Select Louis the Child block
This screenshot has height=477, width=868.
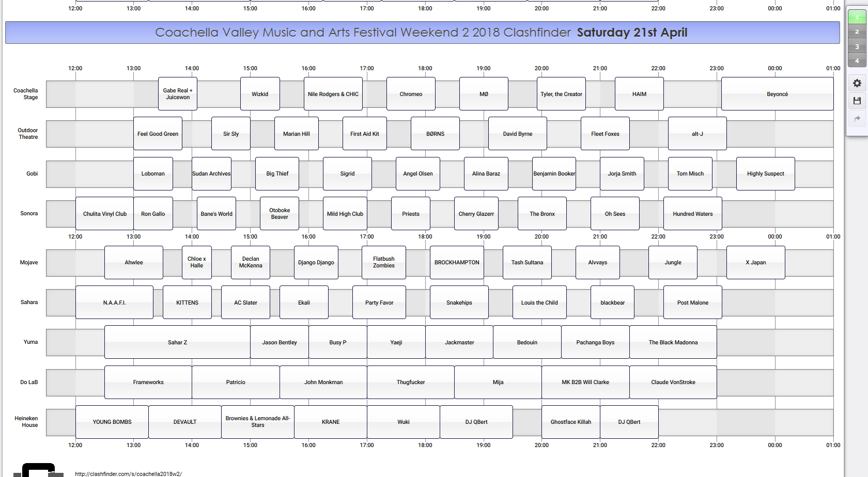(x=539, y=303)
